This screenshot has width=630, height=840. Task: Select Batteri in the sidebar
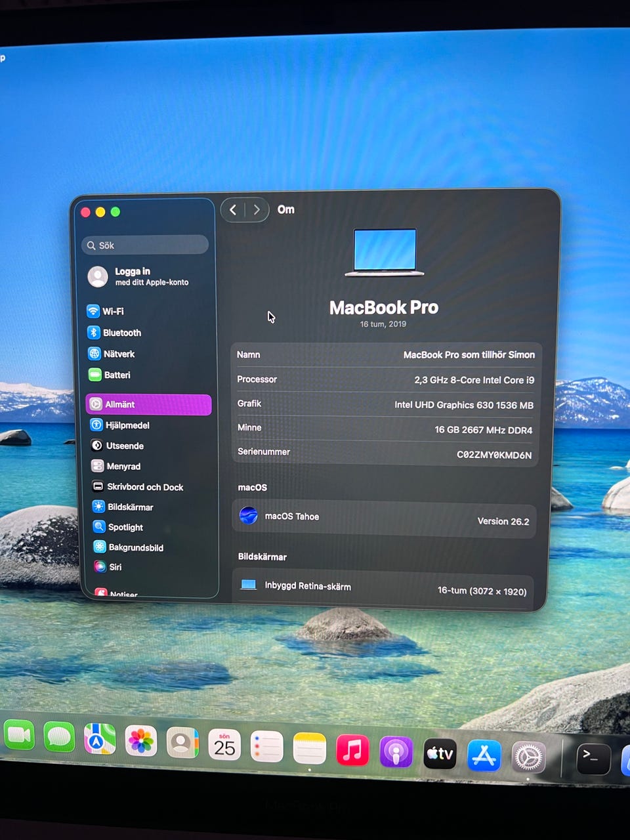[x=116, y=375]
